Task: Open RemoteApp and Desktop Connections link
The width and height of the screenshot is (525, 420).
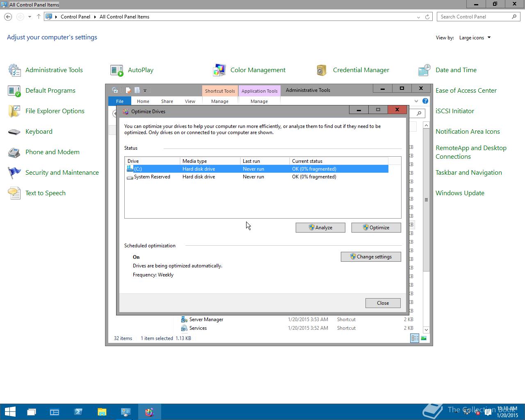Action: coord(471,152)
